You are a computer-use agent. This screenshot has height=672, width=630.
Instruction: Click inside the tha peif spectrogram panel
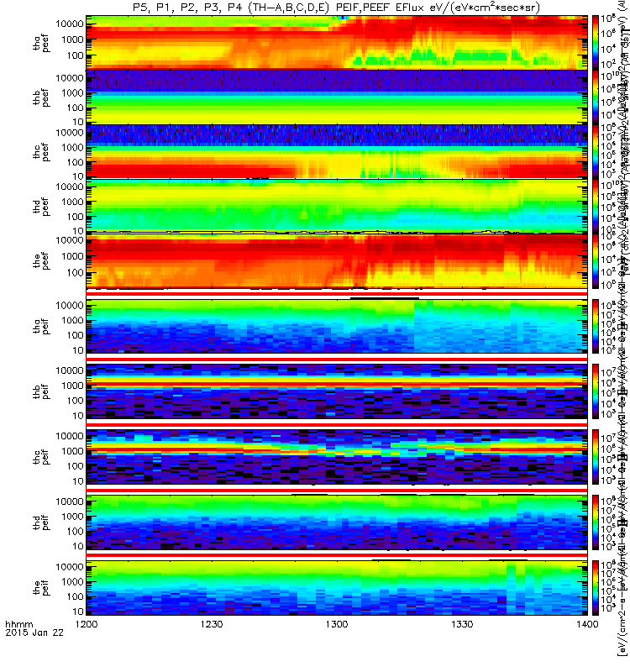tap(337, 326)
